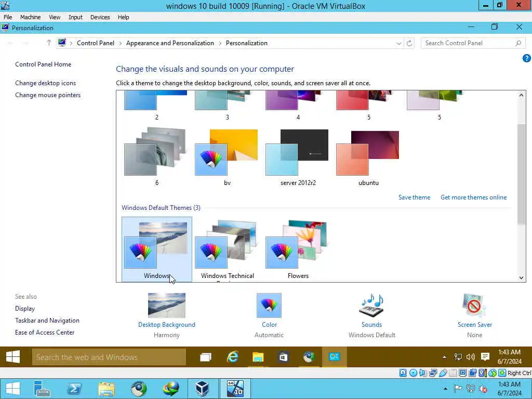
Task: Click the theme list scroll-up arrow
Action: tap(521, 96)
